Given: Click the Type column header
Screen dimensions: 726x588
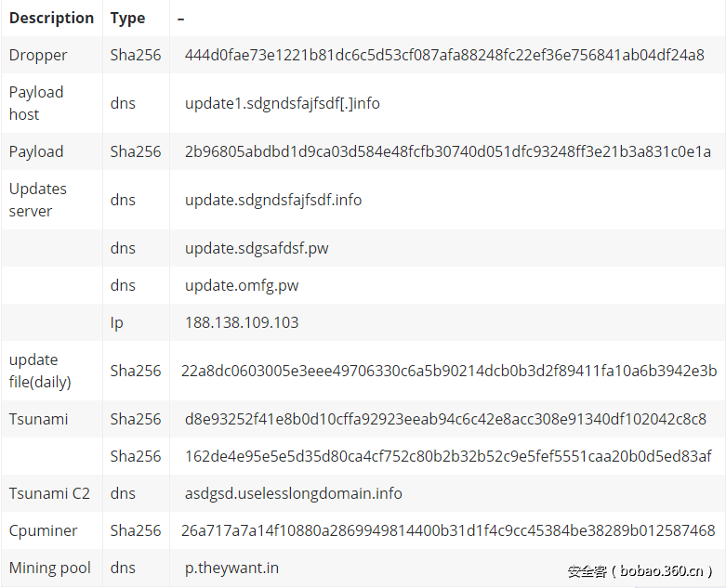Looking at the screenshot, I should pos(127,18).
